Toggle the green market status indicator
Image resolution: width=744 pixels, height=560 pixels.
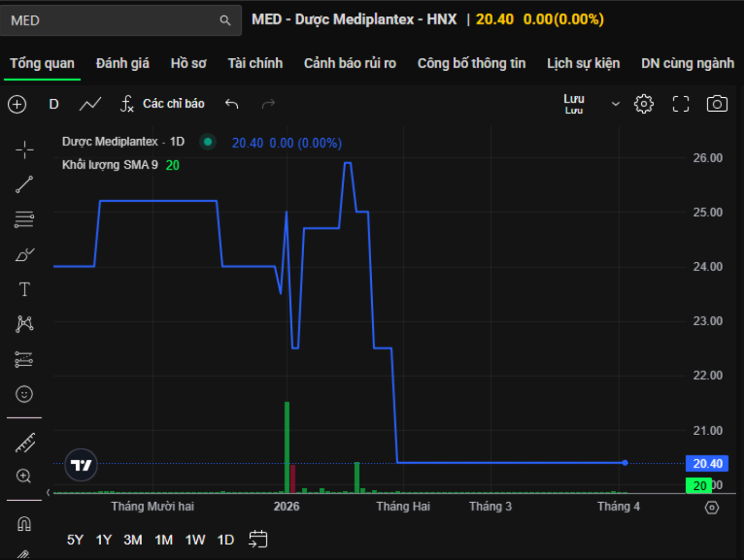(207, 143)
